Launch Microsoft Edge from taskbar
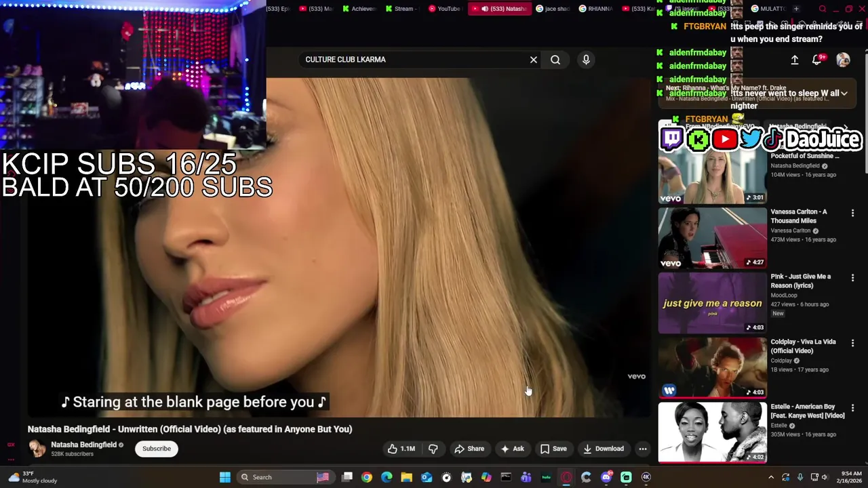 (387, 477)
